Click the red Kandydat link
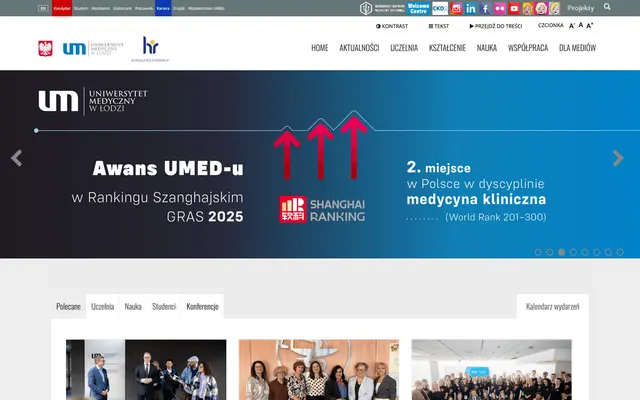The image size is (640, 400). 62,8
